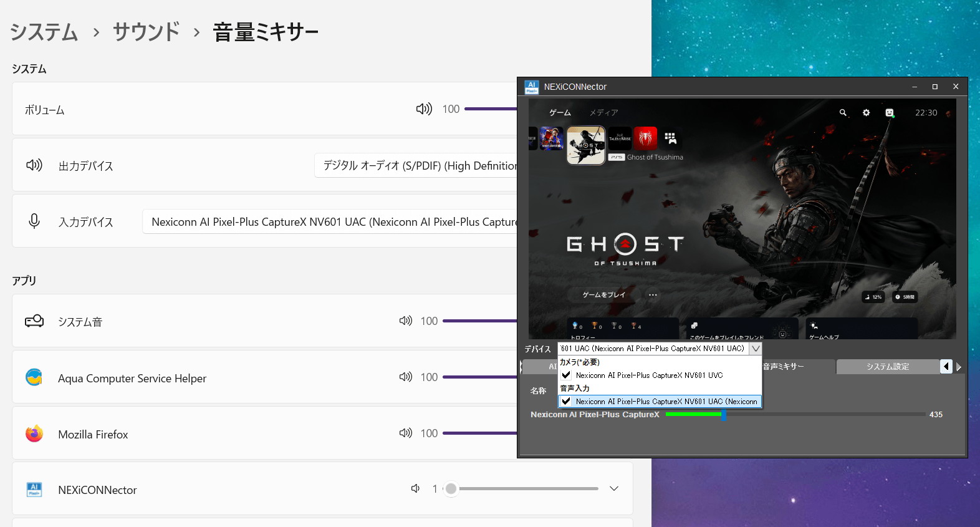Open the 音声ミキサー tab in NEXiCONNector

(784, 367)
